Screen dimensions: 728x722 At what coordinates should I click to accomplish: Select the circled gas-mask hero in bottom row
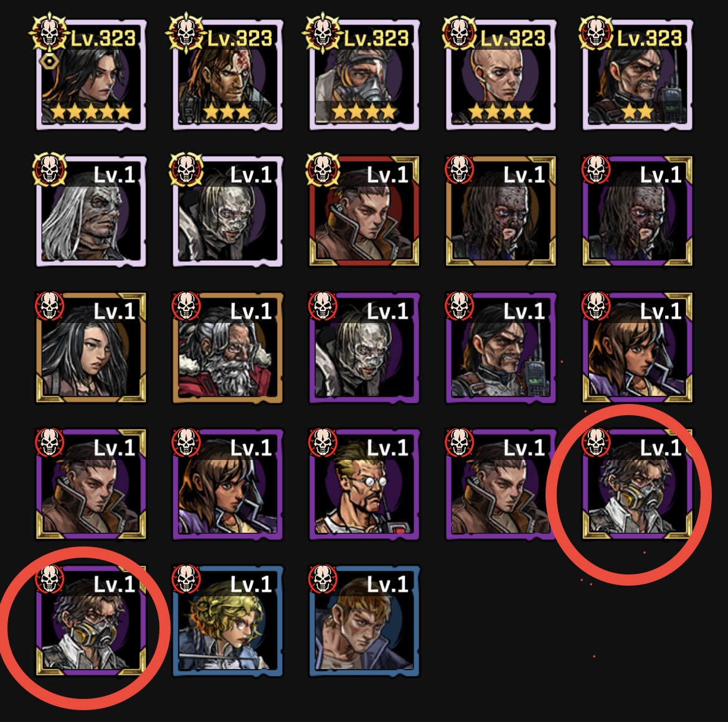(x=91, y=621)
